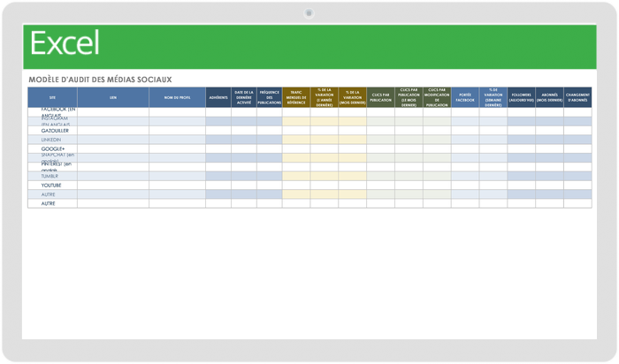
Task: Select the 'FRÉQUENCE DES PUBLICATIONS' header
Action: pos(270,97)
